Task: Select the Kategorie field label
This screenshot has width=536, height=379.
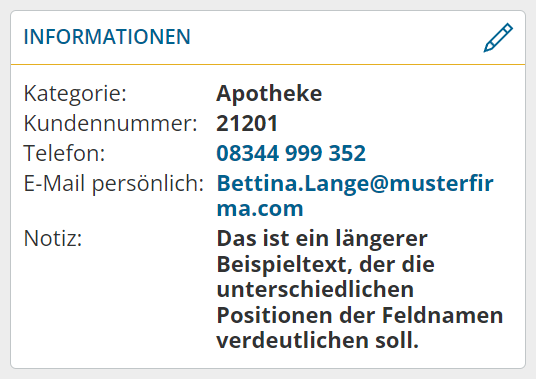Action: 75,93
